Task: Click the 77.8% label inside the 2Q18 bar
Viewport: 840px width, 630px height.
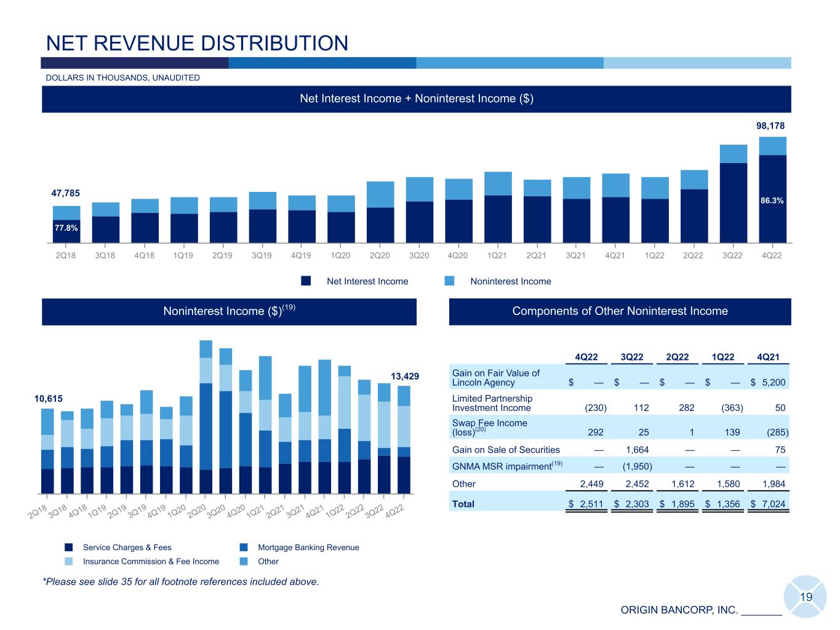Action: (x=66, y=228)
